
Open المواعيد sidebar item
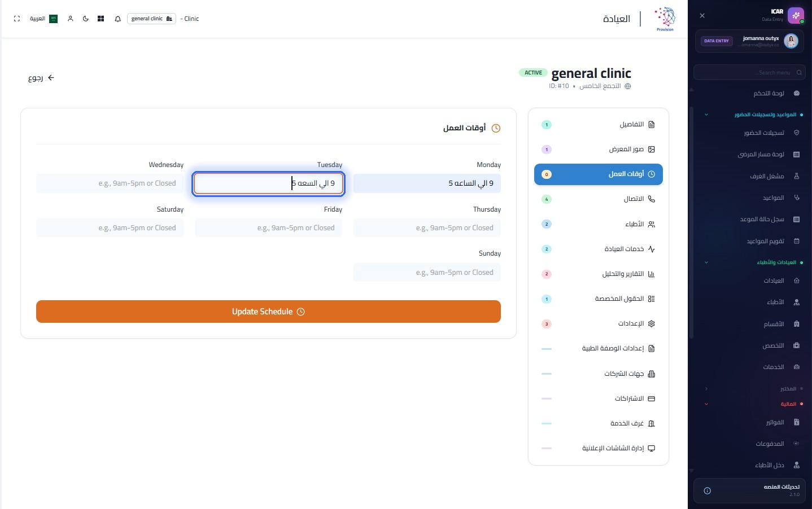coord(781,198)
